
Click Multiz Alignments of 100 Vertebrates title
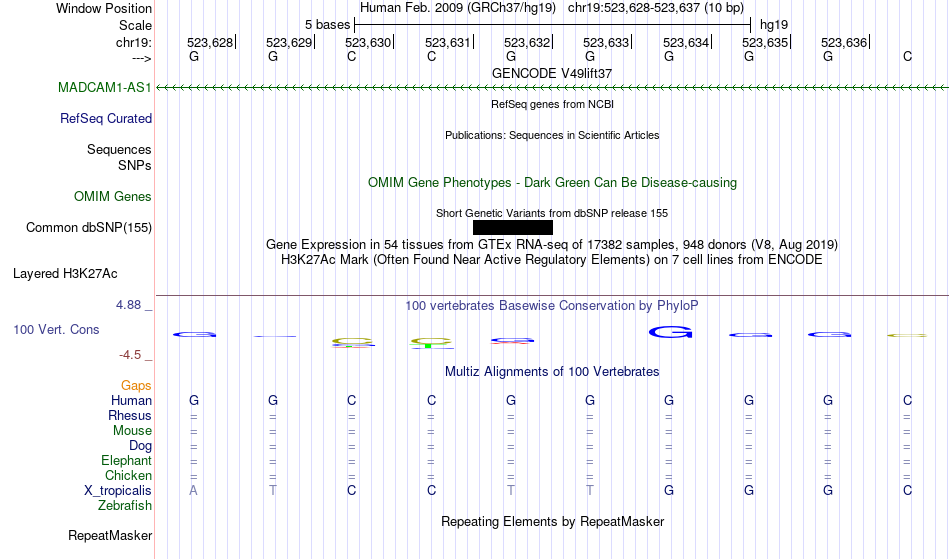552,371
